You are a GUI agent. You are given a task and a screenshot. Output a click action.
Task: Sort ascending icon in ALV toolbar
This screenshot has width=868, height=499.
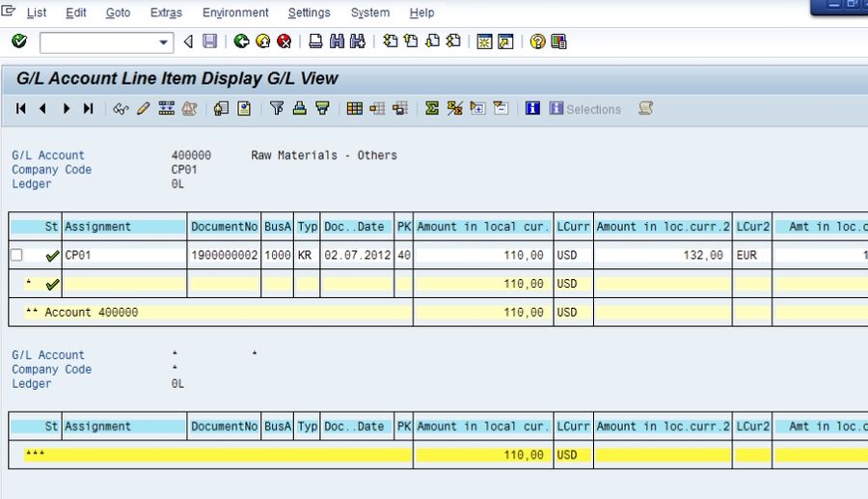(300, 108)
